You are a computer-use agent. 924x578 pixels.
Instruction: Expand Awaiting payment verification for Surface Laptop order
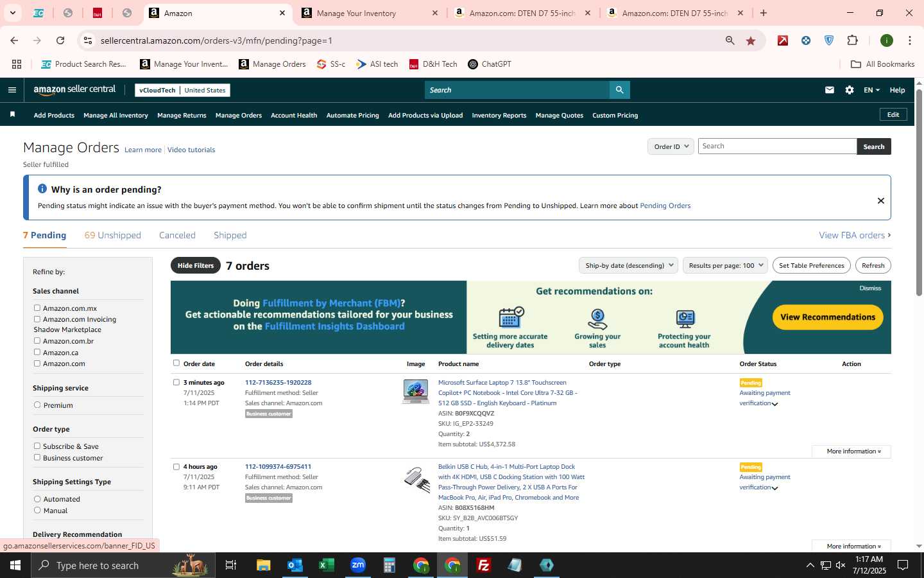point(775,404)
